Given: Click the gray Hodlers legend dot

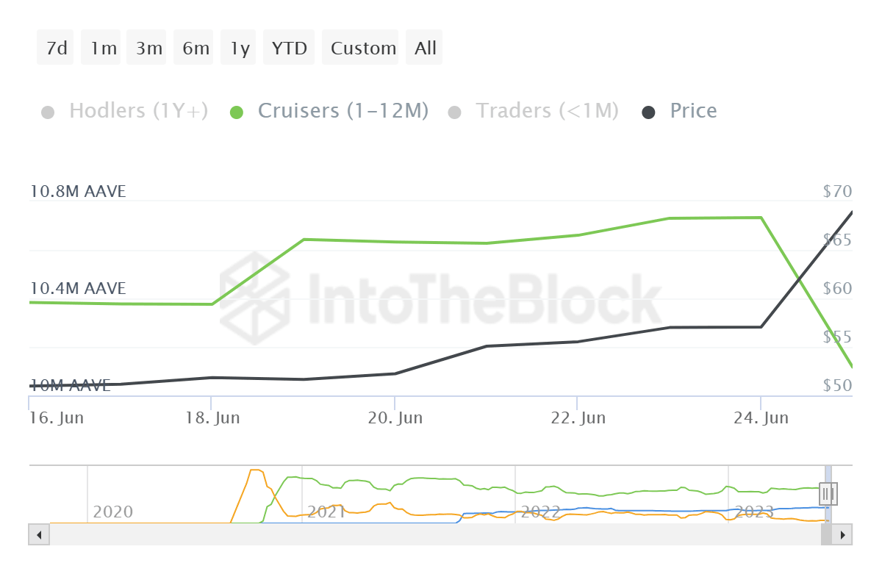Looking at the screenshot, I should click(x=49, y=112).
